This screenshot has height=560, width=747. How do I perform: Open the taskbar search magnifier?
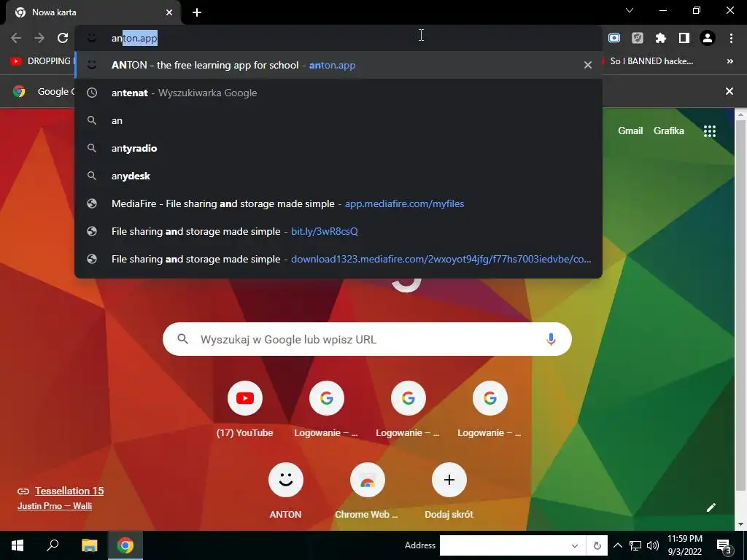point(53,545)
